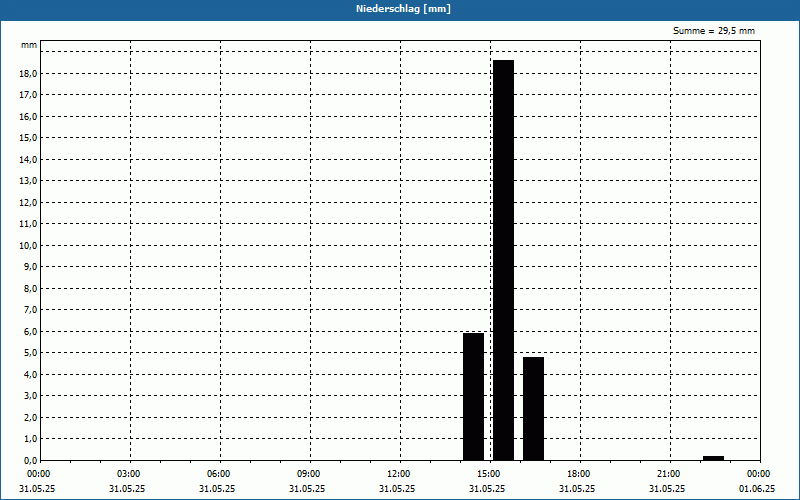
Task: Click the 16,0 y-axis label
Action: pyautogui.click(x=28, y=116)
